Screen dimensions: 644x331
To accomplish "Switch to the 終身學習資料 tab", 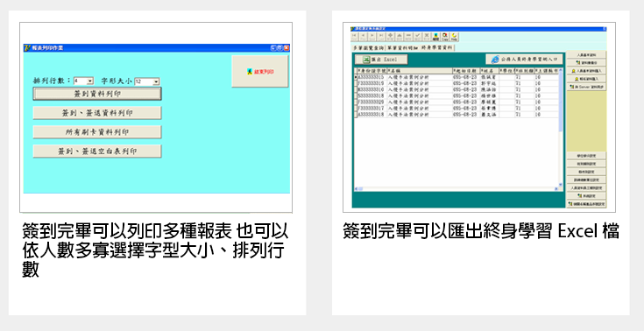I will [437, 47].
